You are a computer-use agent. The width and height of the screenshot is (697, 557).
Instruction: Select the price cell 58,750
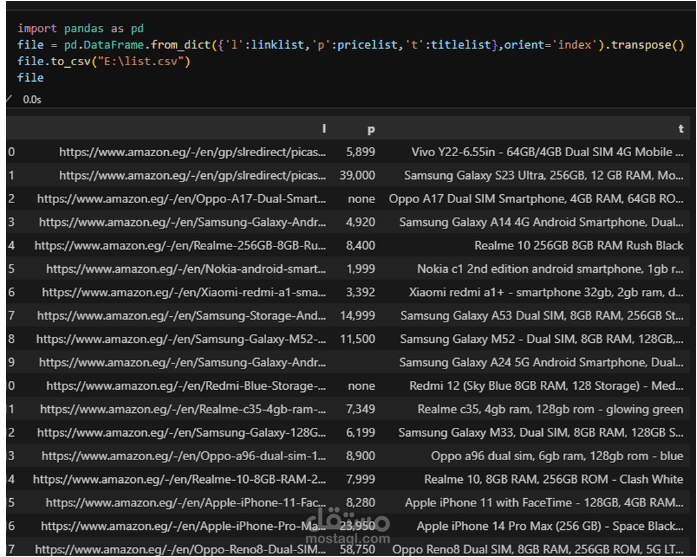coord(357,549)
